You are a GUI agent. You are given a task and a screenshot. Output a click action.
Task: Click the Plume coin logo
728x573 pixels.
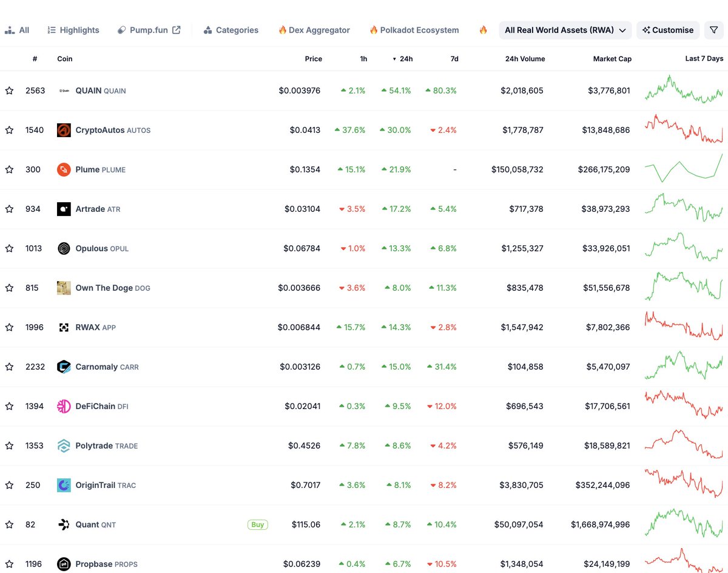click(x=64, y=169)
